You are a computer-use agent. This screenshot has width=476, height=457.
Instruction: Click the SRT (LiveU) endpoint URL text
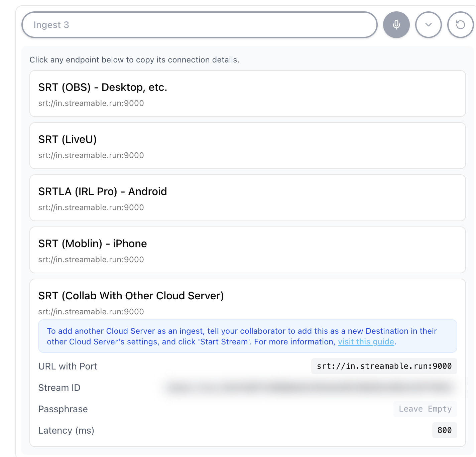91,155
